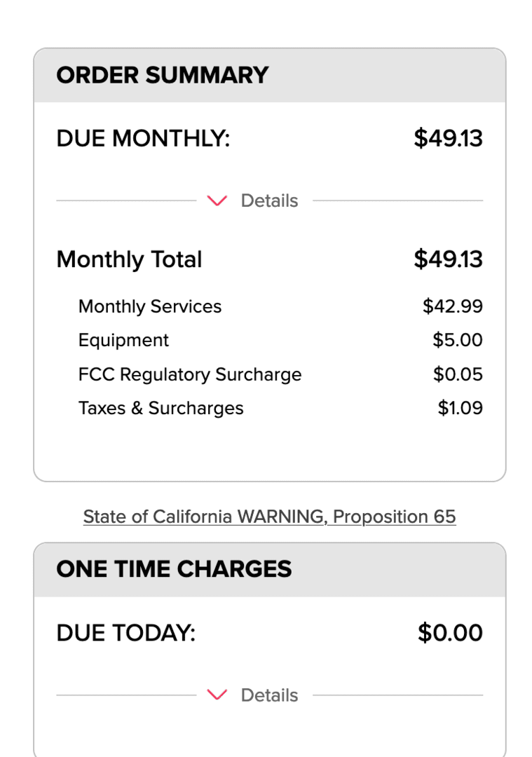Expand the Due Today details chevron
This screenshot has height=757, width=532.
point(217,695)
